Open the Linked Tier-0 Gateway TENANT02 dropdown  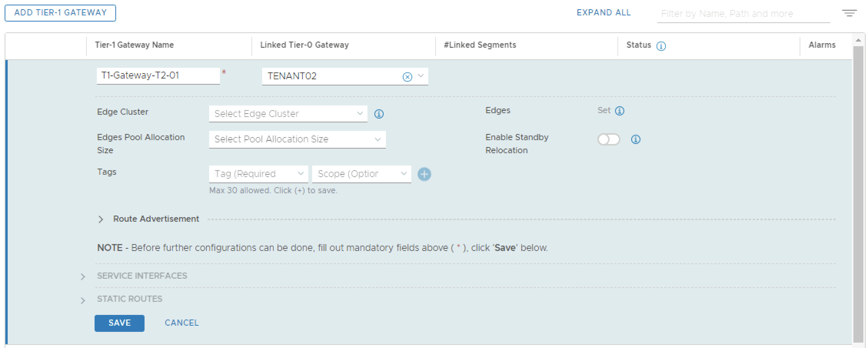click(x=421, y=76)
